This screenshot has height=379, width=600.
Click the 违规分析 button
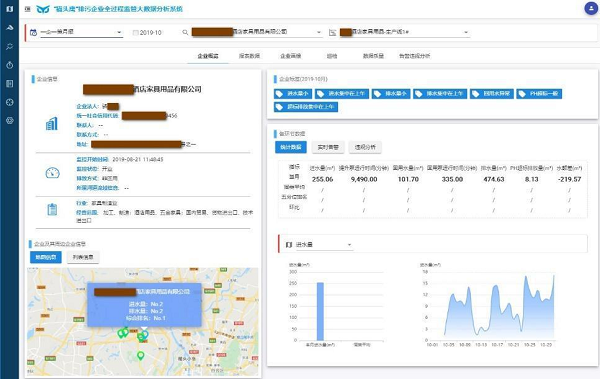(365, 147)
